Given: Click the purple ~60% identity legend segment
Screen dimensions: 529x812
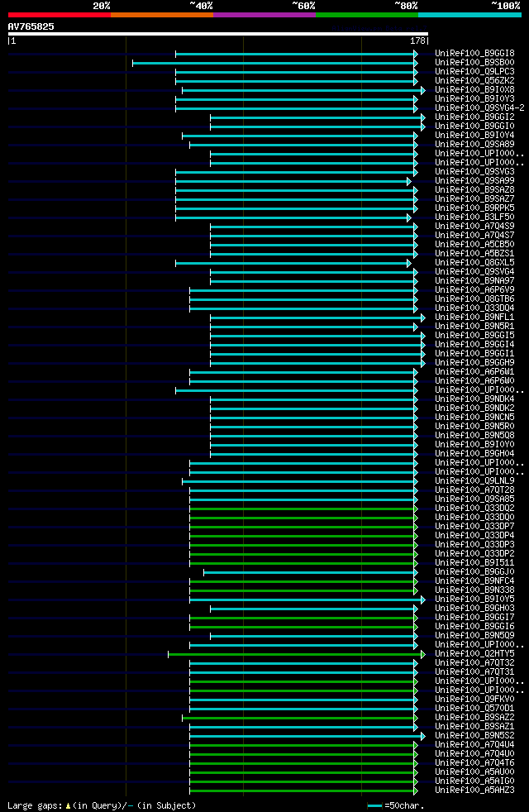Looking at the screenshot, I should tap(264, 15).
